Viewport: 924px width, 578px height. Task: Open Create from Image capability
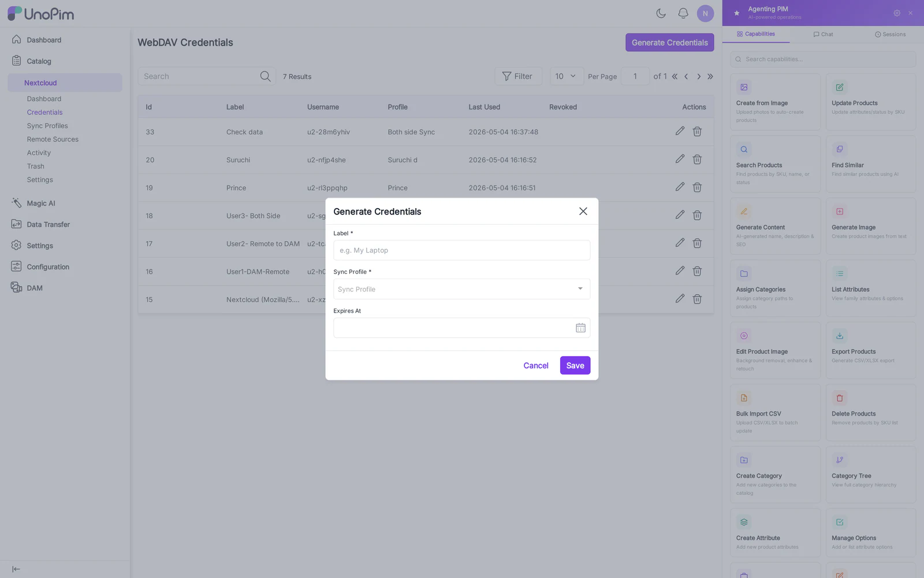click(x=775, y=102)
